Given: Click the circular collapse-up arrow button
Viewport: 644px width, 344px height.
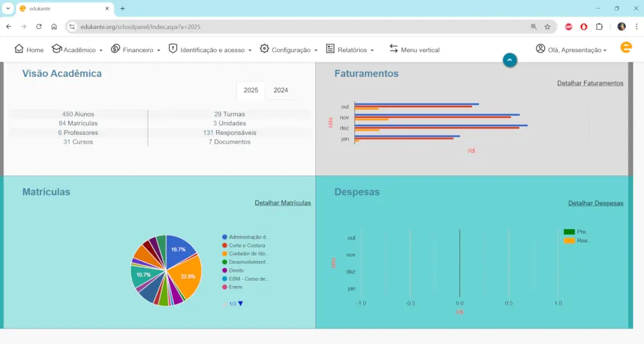Looking at the screenshot, I should 510,60.
